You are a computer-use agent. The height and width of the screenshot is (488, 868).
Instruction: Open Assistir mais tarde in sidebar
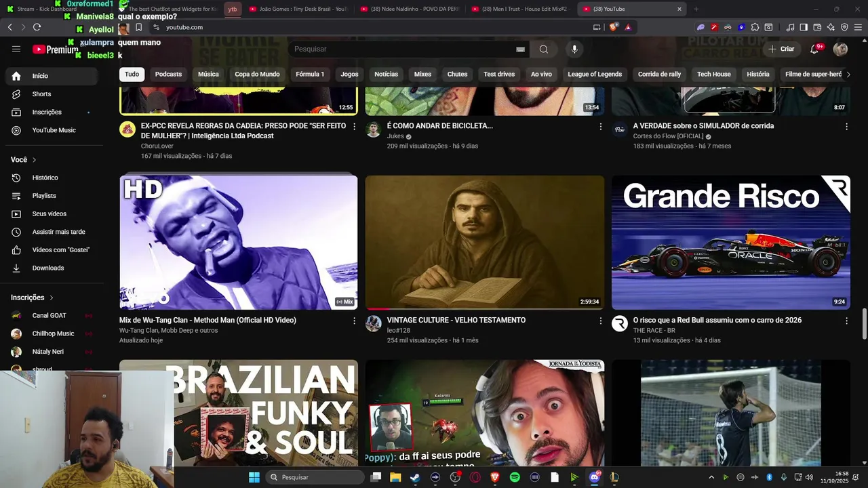click(x=53, y=232)
